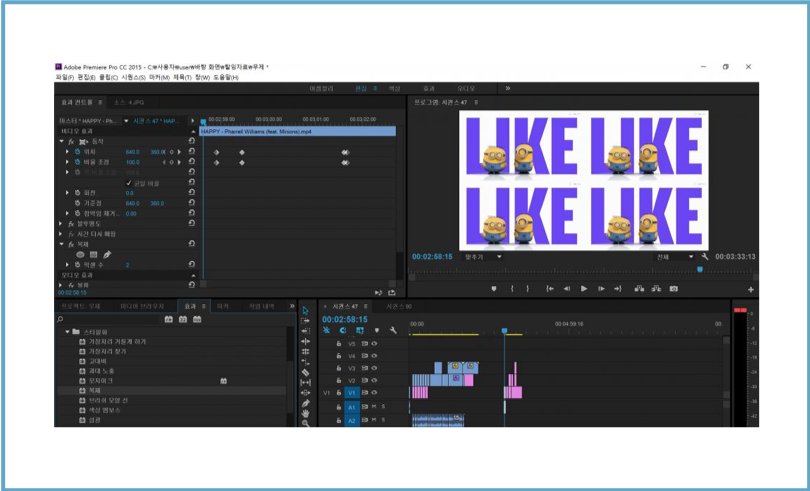Select the Hand tool
Viewport: 810px width, 491px height.
305,413
